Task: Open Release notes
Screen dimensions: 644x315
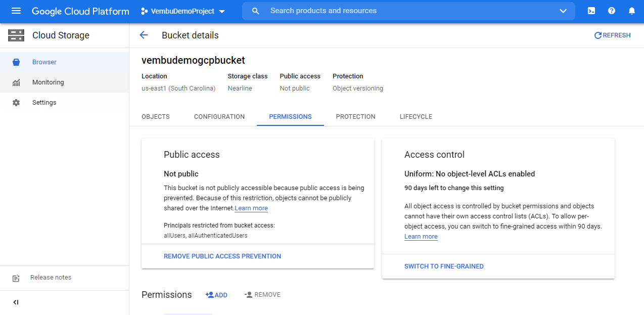Action: click(x=51, y=278)
